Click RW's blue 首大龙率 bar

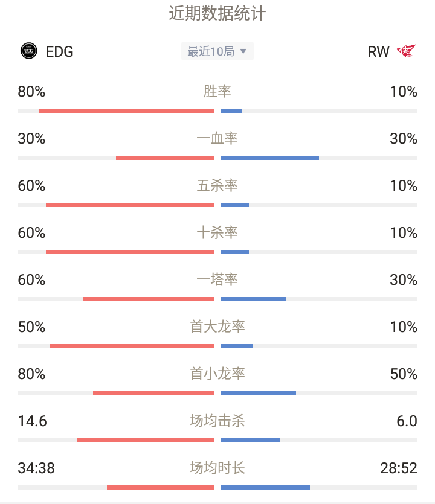pos(237,346)
